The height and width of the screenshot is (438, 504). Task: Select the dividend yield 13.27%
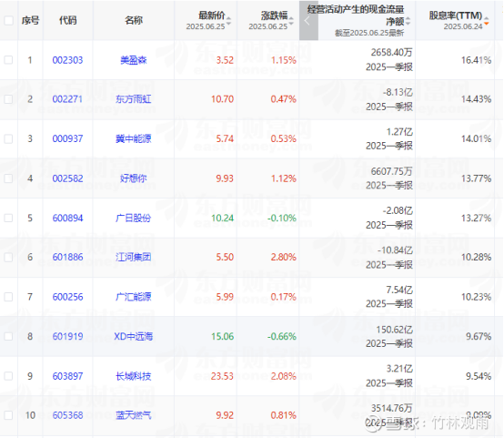coord(476,218)
